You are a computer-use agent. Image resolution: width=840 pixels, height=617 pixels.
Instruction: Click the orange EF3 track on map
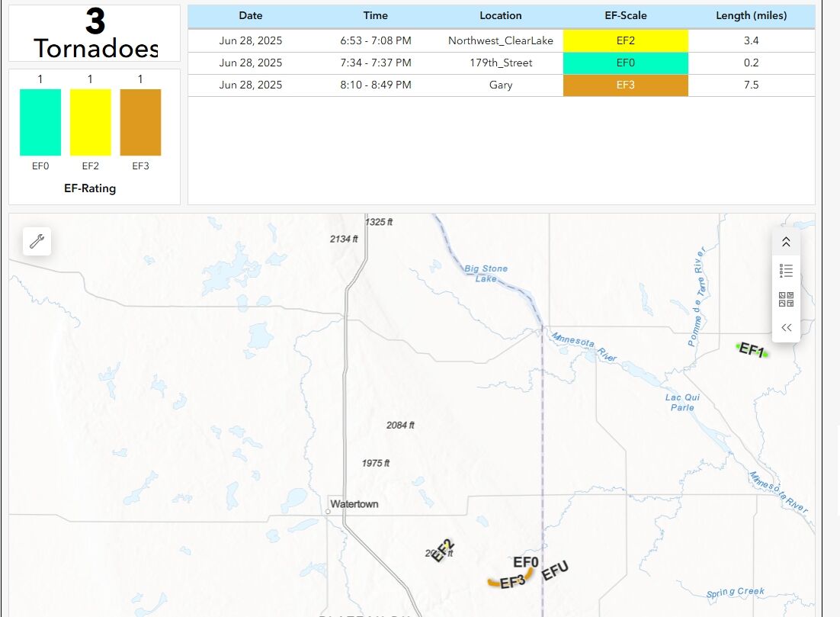tap(495, 583)
